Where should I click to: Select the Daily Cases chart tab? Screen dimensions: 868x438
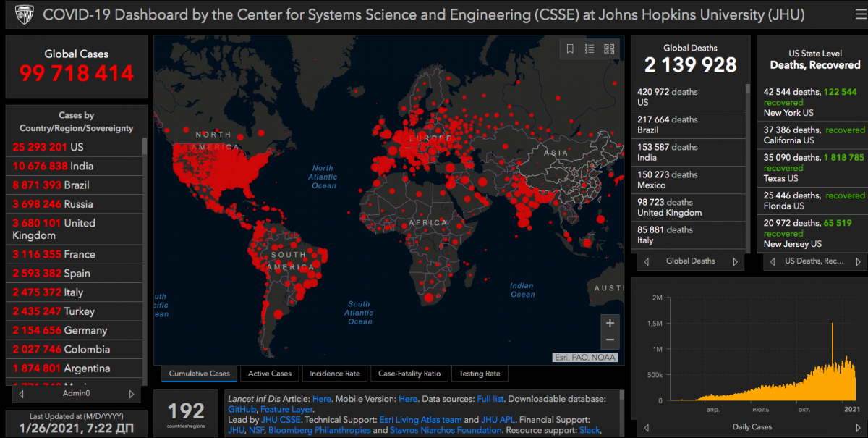click(x=752, y=427)
